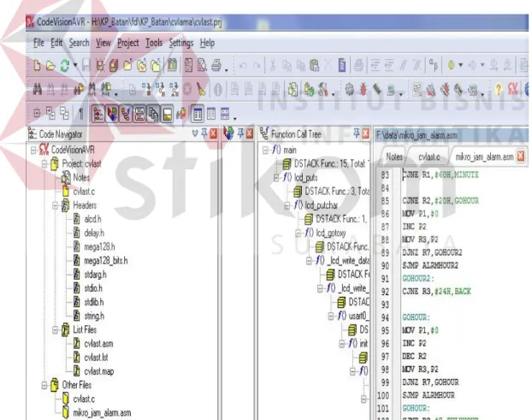Collapse the CodeVisionAVR root tree node
This screenshot has height=420, width=532.
pos(33,150)
